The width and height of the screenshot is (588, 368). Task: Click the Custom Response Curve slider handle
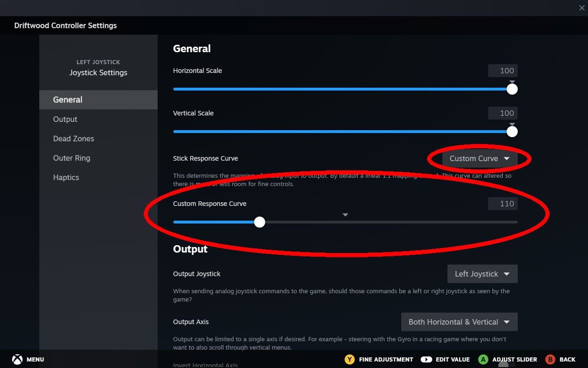point(260,222)
